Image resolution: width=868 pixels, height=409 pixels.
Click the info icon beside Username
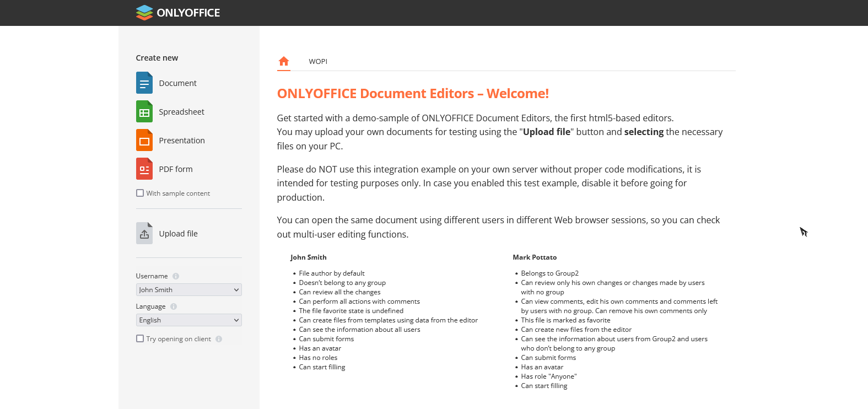tap(176, 276)
